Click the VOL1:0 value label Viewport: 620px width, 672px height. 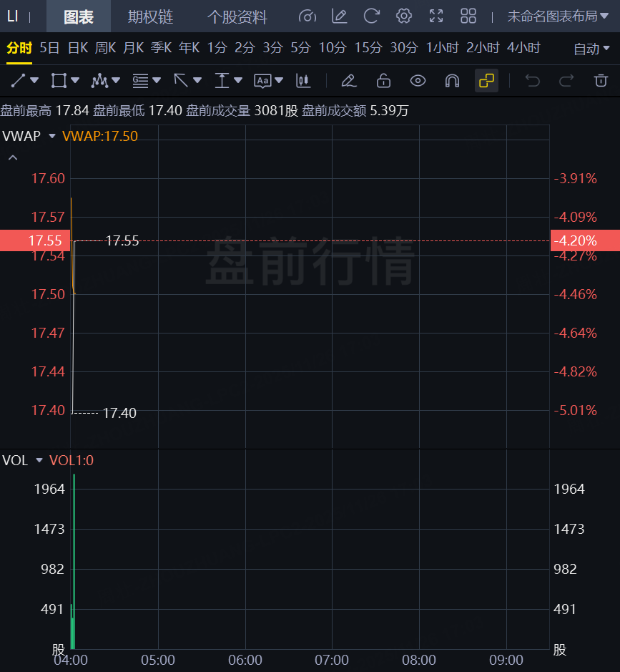(71, 461)
